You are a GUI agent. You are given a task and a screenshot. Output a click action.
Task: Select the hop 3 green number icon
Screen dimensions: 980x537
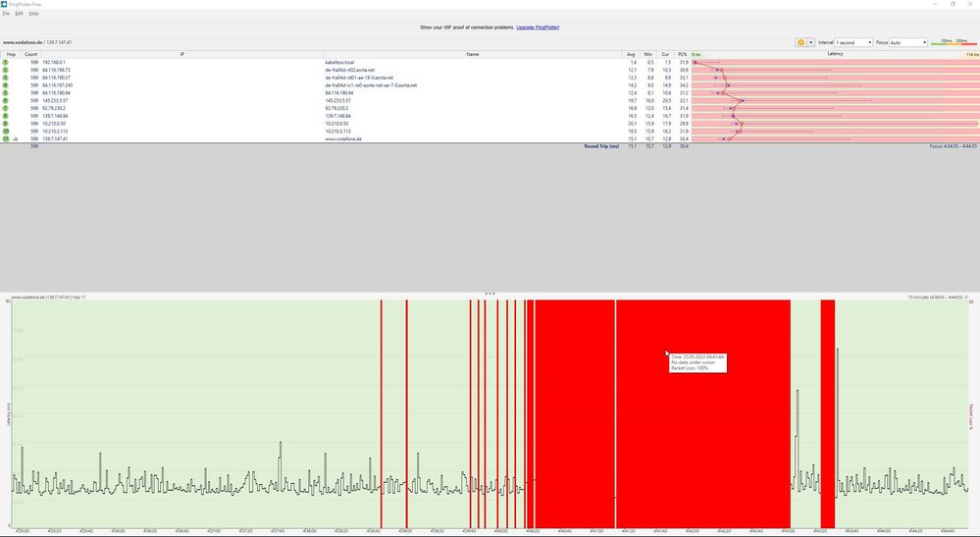pos(6,78)
